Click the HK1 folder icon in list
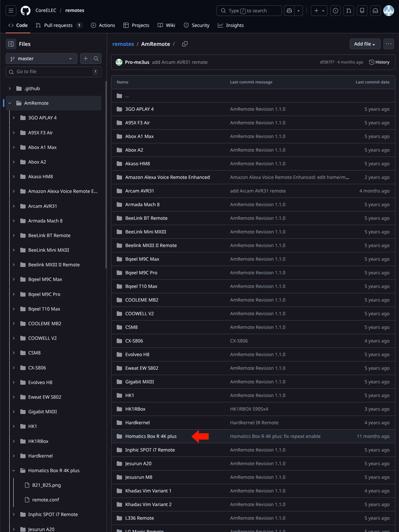 pos(119,395)
